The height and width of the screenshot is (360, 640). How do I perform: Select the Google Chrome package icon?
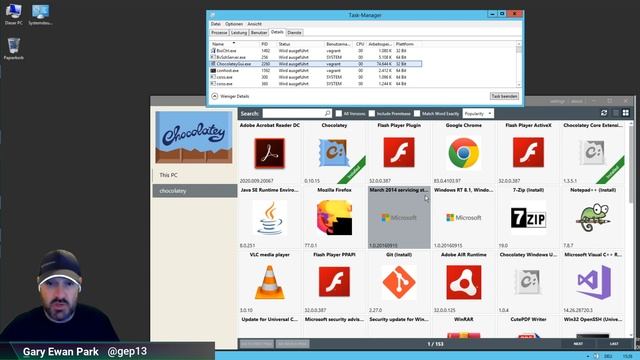click(464, 153)
